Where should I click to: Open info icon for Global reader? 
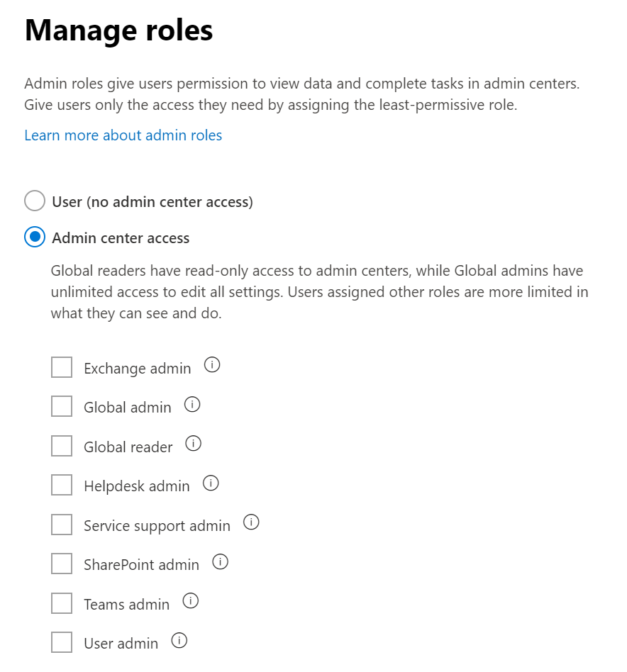(x=194, y=444)
